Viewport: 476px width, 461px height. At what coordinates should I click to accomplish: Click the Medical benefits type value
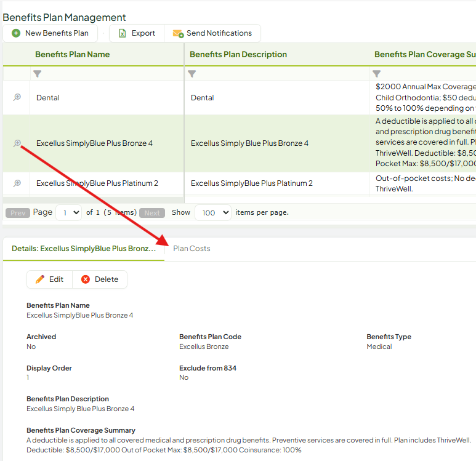point(379,347)
